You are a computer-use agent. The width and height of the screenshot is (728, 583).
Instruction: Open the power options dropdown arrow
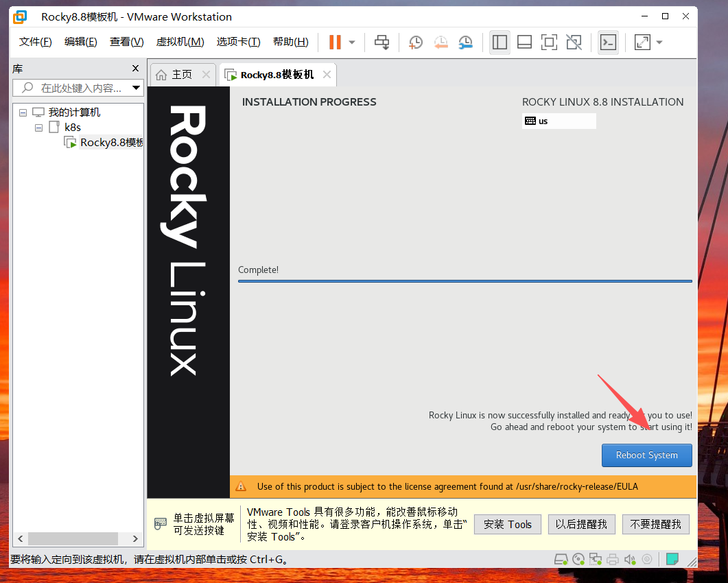click(352, 43)
